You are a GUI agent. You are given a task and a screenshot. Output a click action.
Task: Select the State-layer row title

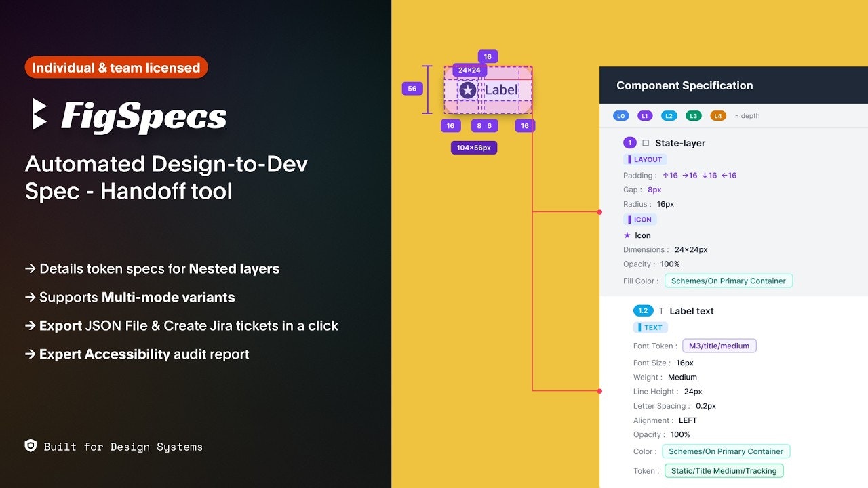680,143
